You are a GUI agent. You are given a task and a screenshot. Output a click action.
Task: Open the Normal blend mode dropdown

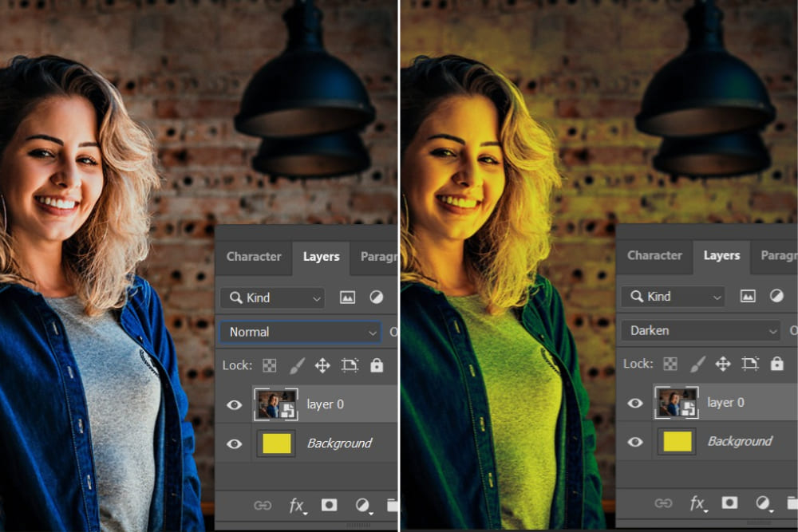(x=299, y=332)
